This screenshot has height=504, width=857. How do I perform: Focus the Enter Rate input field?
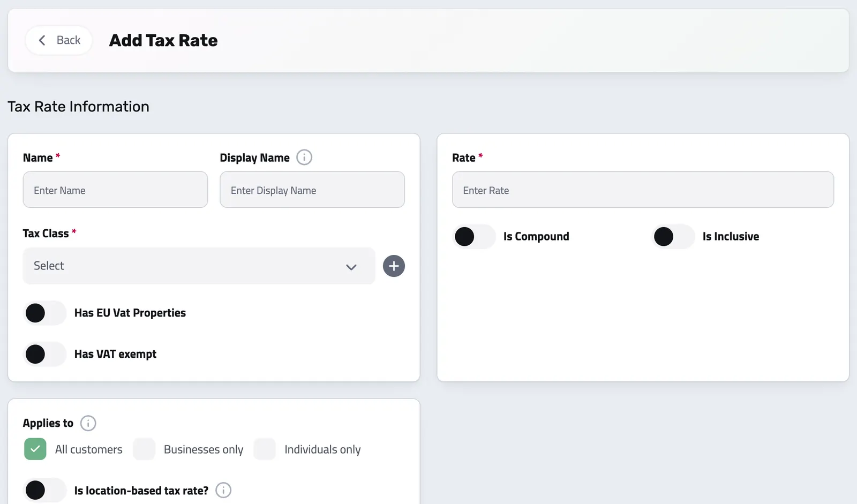(643, 190)
